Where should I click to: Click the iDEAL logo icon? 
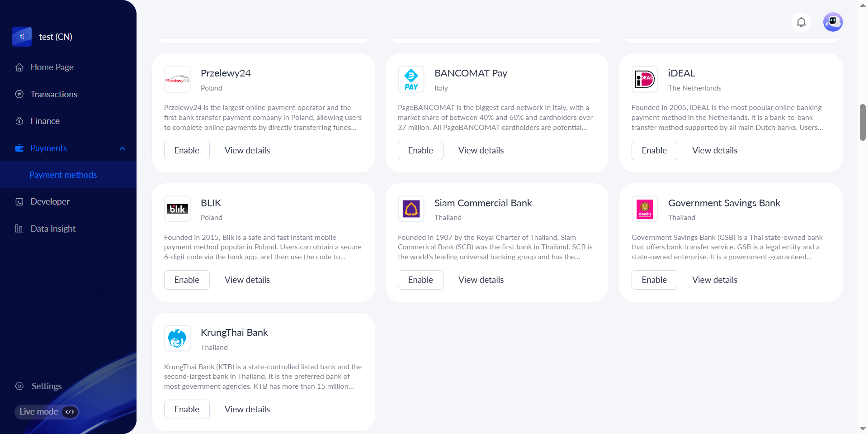point(645,80)
